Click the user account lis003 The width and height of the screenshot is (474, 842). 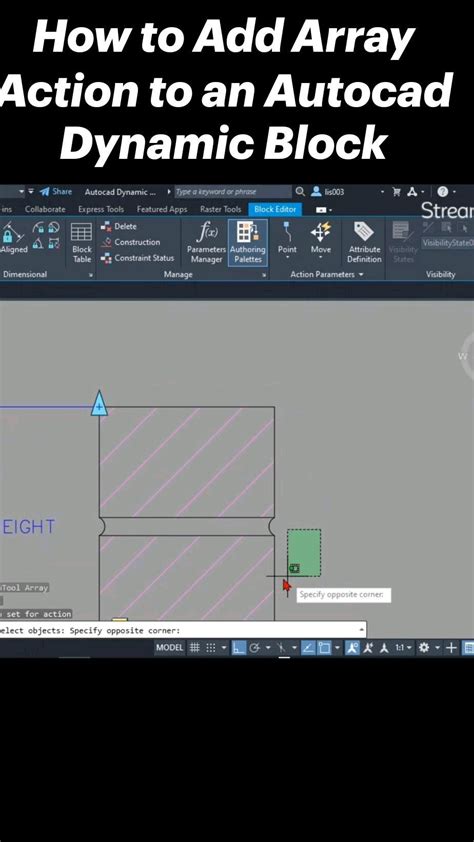[327, 192]
